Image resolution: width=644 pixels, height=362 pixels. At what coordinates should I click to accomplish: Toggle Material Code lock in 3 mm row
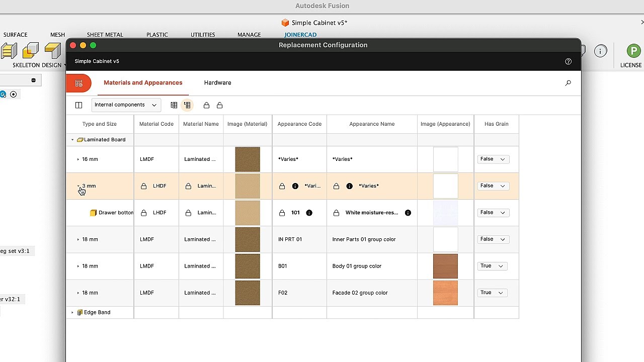pos(144,186)
